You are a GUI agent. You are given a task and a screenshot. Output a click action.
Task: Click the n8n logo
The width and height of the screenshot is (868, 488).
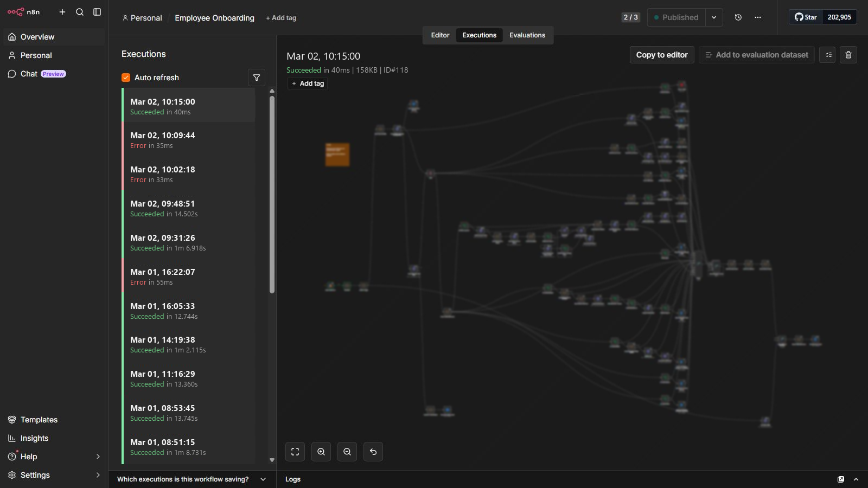[23, 12]
